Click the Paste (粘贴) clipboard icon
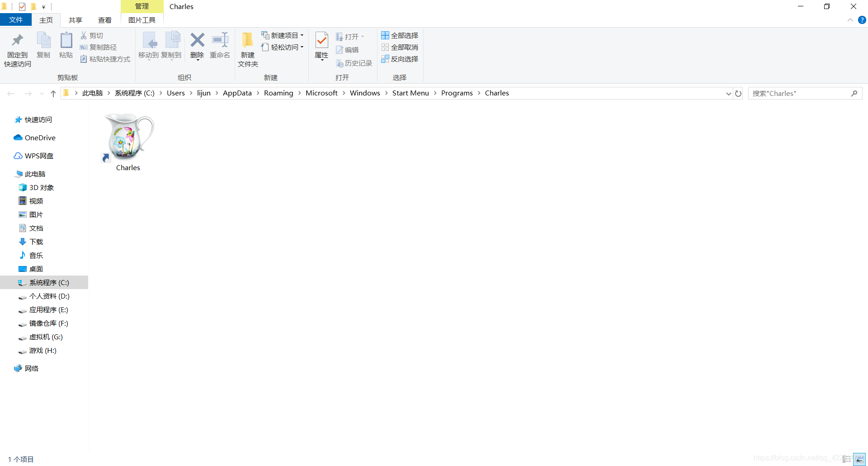Image resolution: width=868 pixels, height=466 pixels. [66, 40]
